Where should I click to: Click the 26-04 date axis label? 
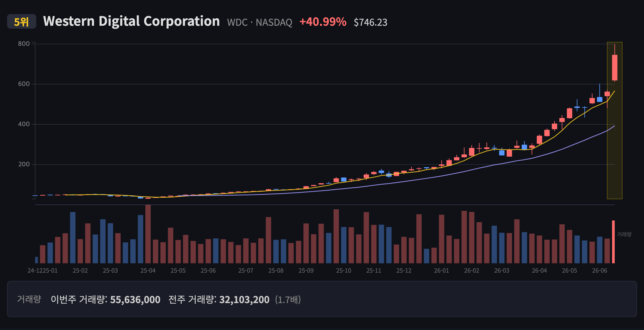click(x=540, y=271)
